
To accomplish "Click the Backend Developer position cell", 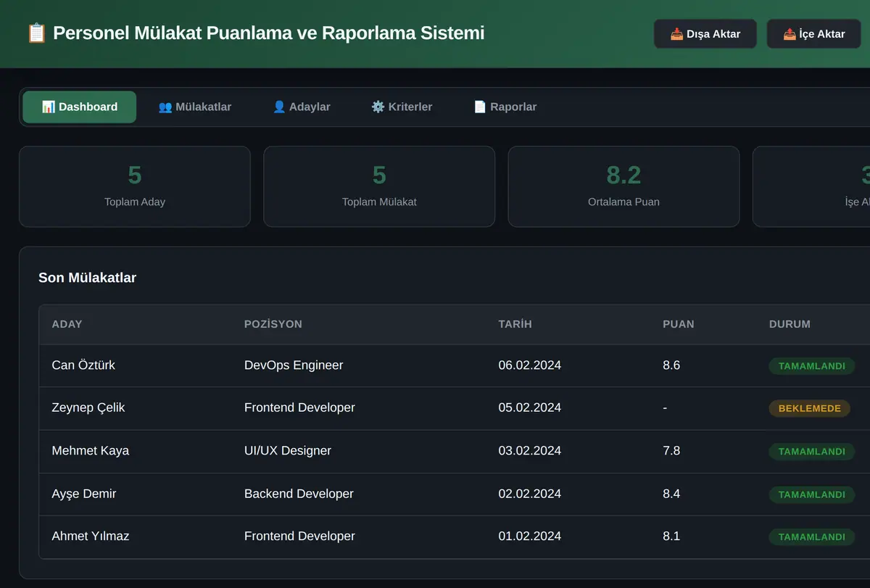I will [x=299, y=494].
